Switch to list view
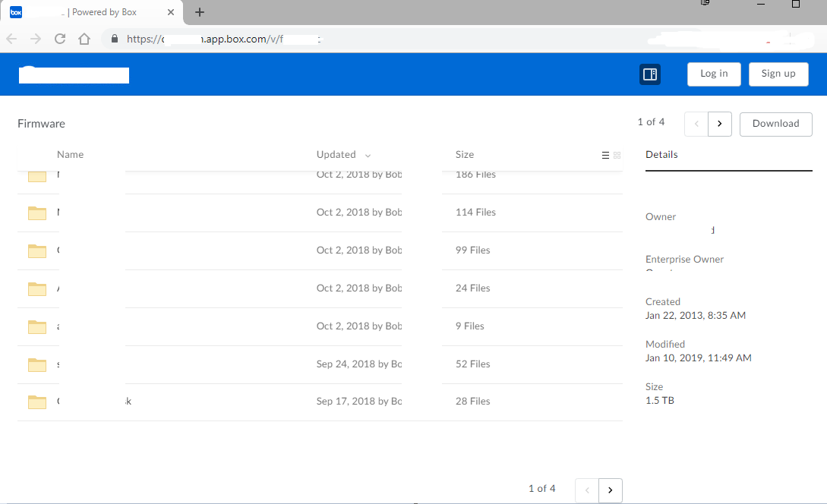Screen dimensions: 827x504 [x=604, y=155]
